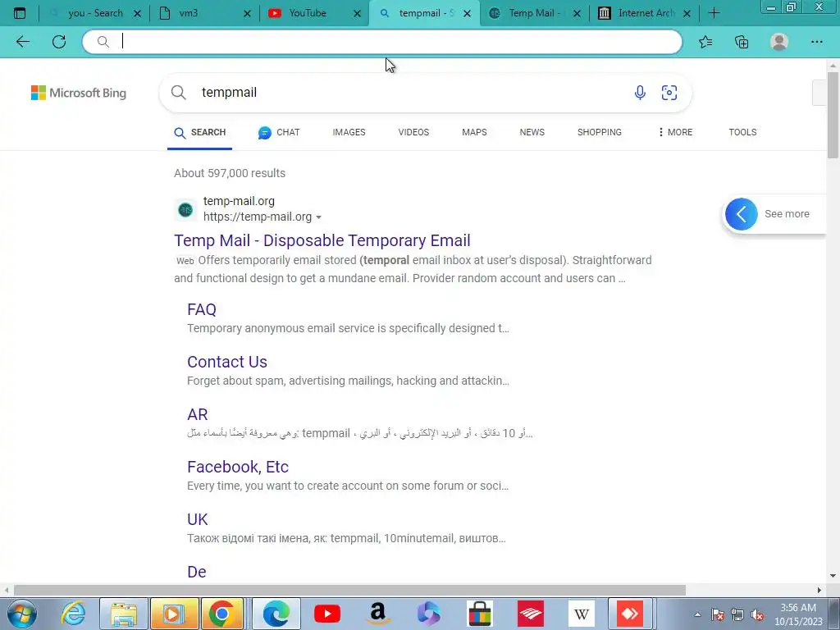This screenshot has width=840, height=630.
Task: Open YouTube shortcut on taskbar
Action: tap(327, 614)
